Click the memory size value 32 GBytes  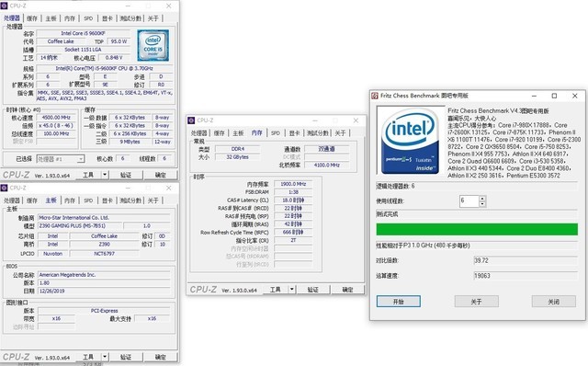[237, 157]
